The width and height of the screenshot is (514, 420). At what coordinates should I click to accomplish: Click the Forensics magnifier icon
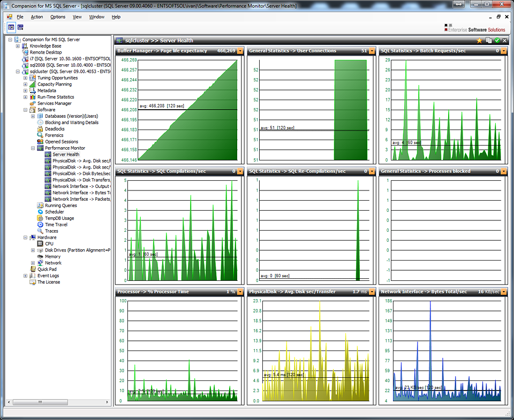40,135
